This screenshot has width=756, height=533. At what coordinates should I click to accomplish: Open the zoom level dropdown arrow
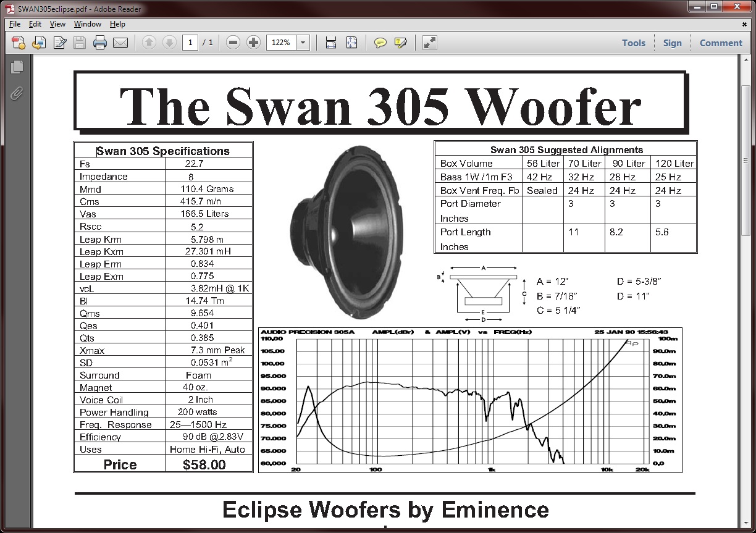[303, 43]
